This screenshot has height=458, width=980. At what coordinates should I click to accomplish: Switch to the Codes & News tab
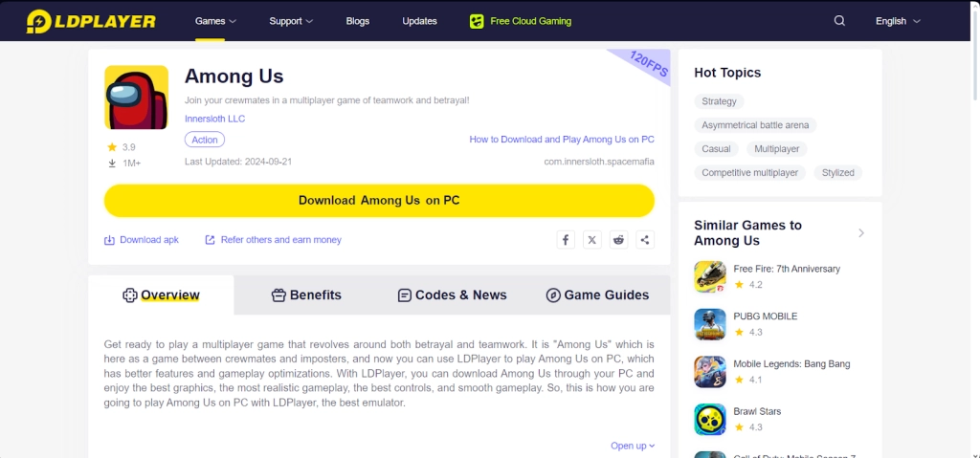(452, 294)
